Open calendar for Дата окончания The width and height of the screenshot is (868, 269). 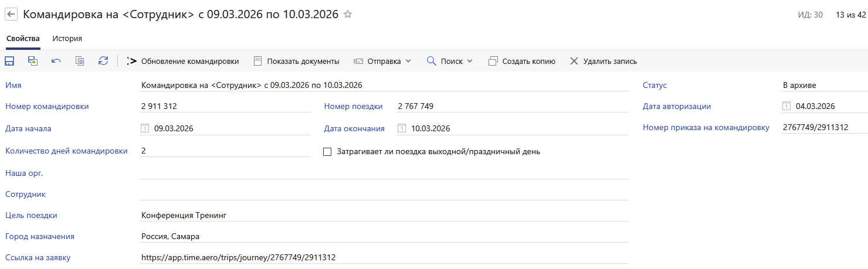pyautogui.click(x=402, y=128)
